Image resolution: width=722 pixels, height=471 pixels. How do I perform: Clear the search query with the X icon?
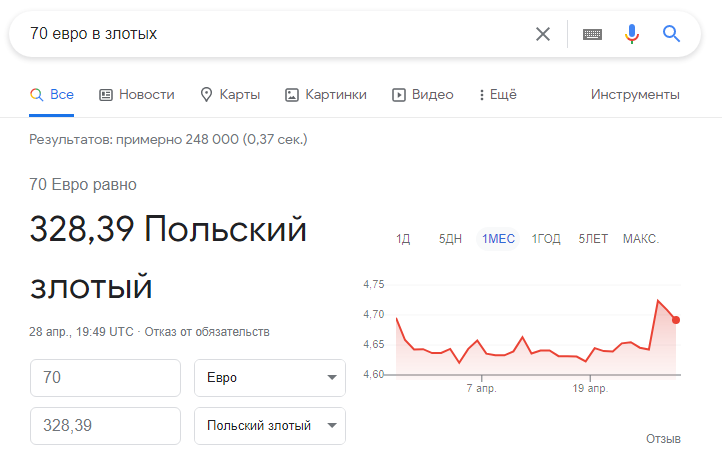tap(543, 34)
